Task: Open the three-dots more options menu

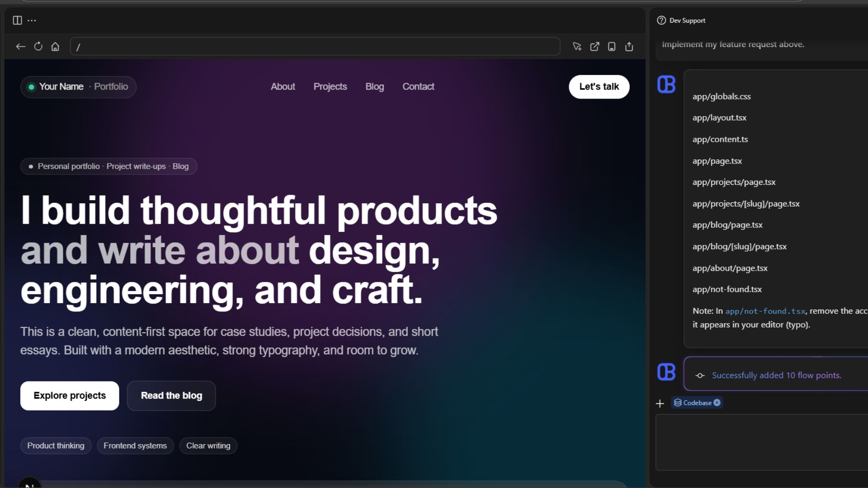Action: 32,20
